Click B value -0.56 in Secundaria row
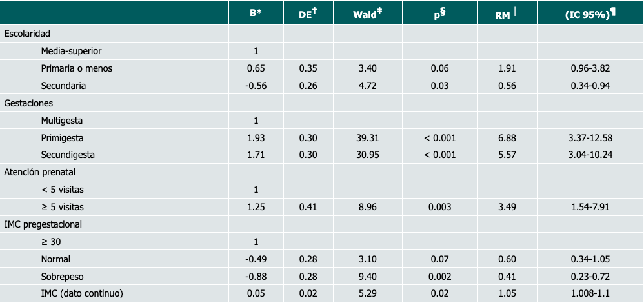The height and width of the screenshot is (303, 644). [256, 85]
